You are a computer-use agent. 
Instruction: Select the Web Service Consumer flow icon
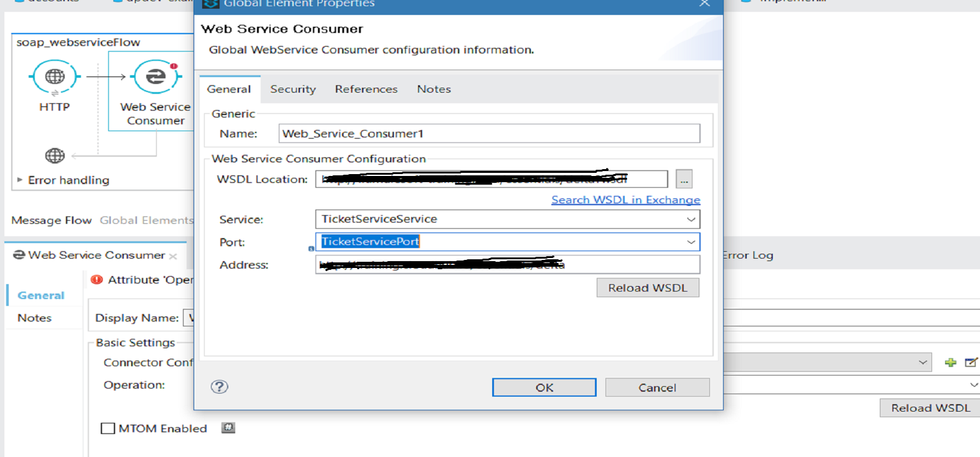156,76
